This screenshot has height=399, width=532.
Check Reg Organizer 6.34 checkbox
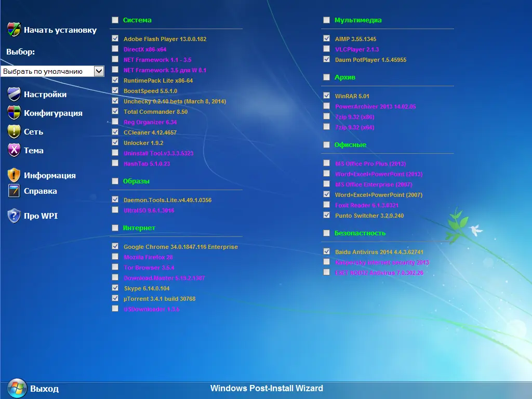click(115, 122)
